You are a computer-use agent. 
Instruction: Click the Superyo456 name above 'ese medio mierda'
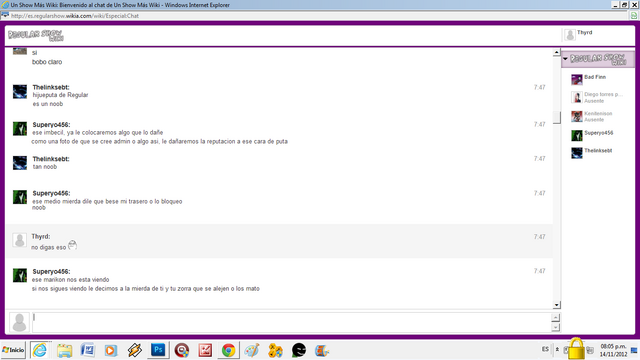click(x=51, y=193)
